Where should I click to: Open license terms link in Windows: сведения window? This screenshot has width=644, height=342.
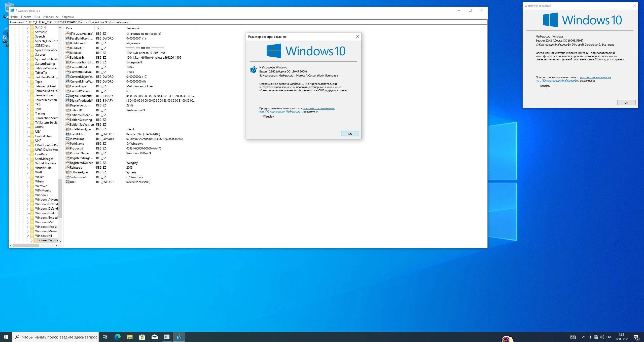point(573,79)
